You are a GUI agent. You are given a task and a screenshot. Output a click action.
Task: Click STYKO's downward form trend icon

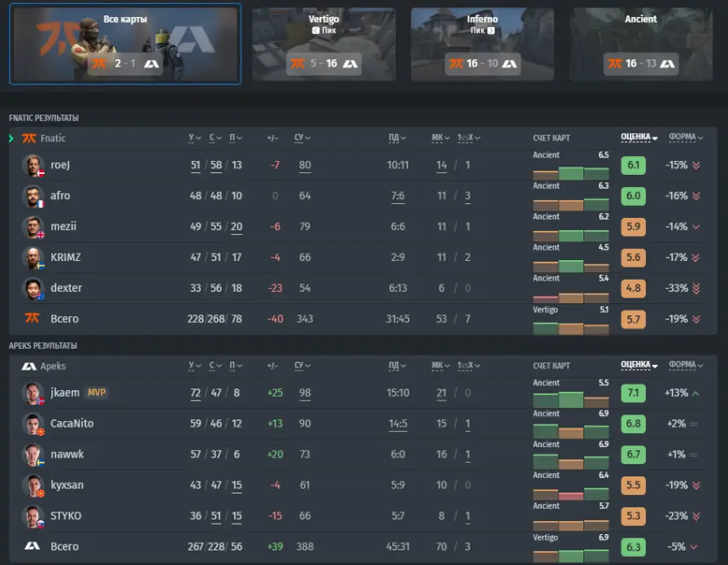696,516
